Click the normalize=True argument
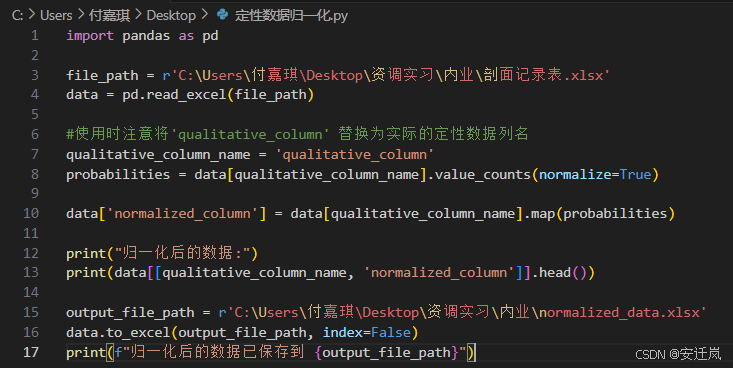This screenshot has width=733, height=368. (x=595, y=175)
